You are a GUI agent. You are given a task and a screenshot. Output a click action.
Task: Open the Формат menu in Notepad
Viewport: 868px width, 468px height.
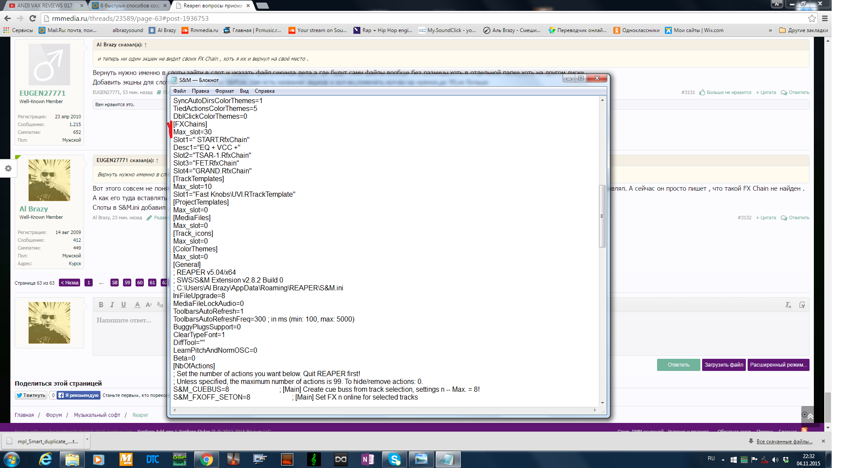tap(224, 91)
